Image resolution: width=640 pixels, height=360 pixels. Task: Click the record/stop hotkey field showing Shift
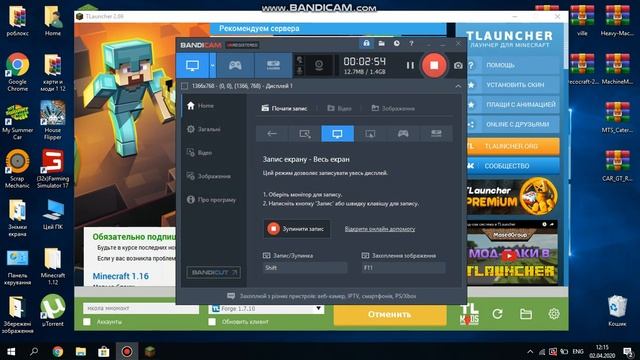click(x=305, y=268)
